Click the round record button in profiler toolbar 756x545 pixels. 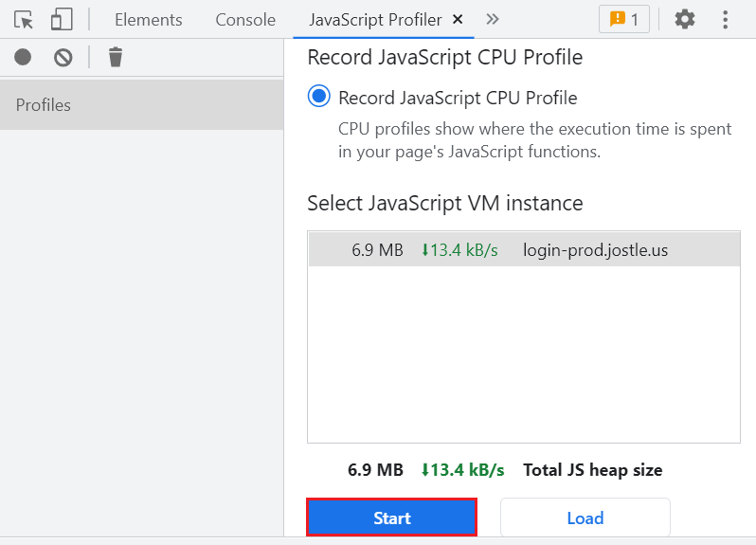click(x=23, y=58)
